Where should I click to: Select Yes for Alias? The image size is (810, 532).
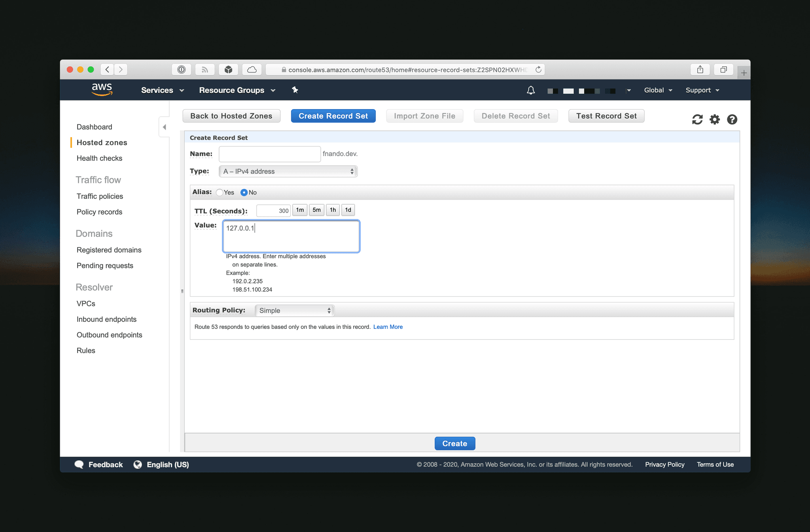220,192
